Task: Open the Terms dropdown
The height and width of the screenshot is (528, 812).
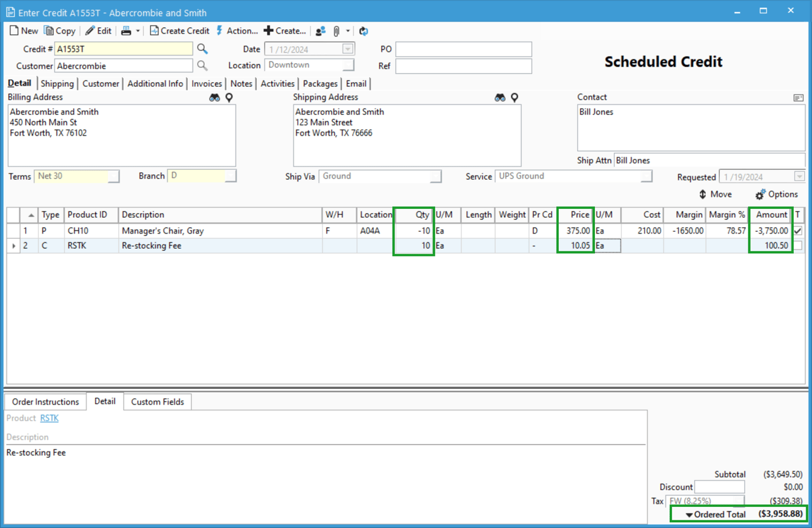Action: 114,176
